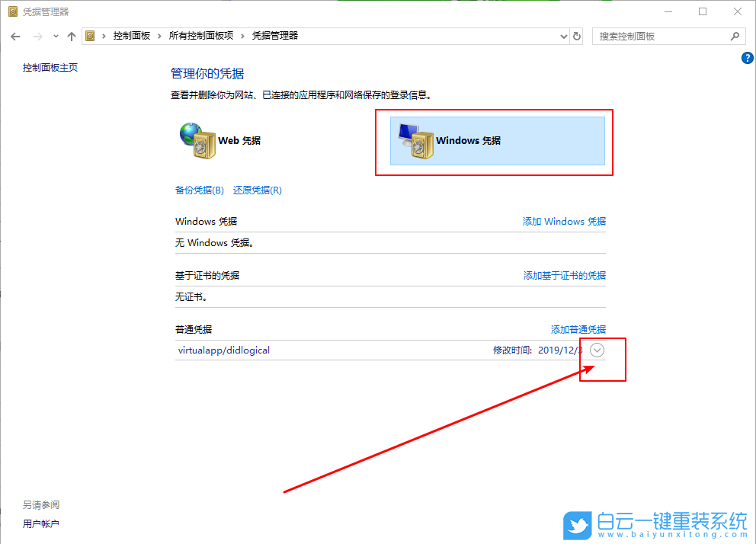
Task: Open the help question mark icon
Action: (747, 57)
